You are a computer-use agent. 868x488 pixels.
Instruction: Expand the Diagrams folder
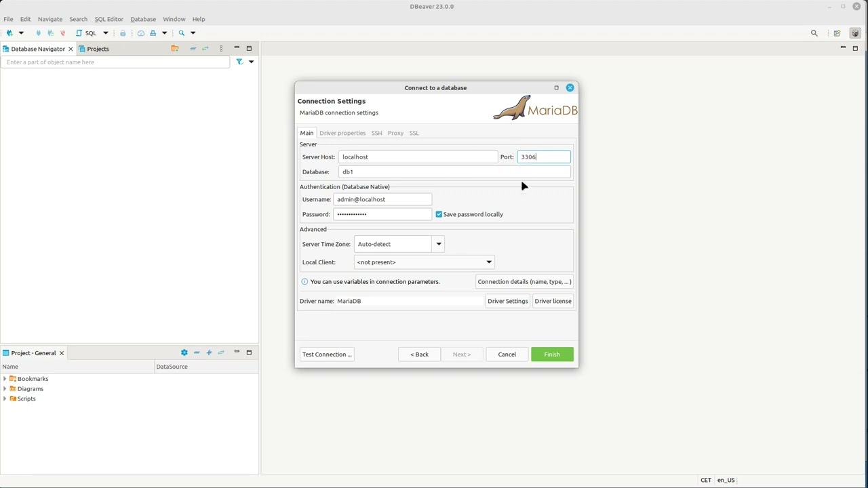[5, 389]
